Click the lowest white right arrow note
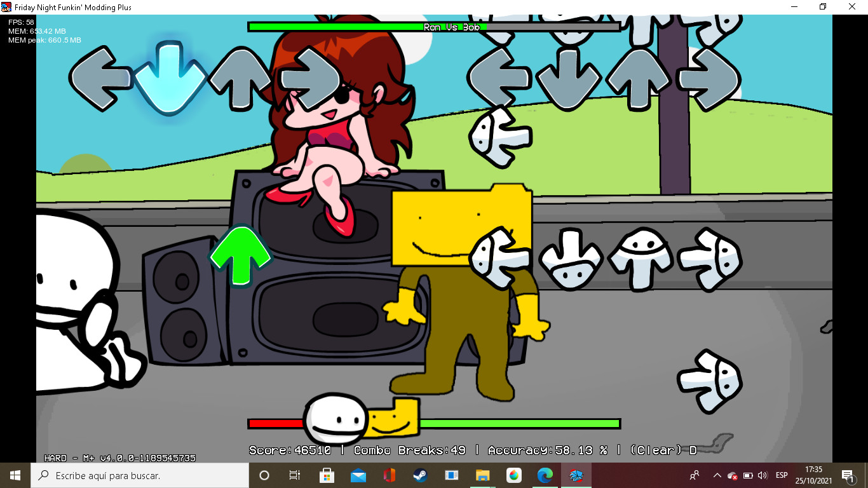This screenshot has width=868, height=488. click(x=709, y=381)
